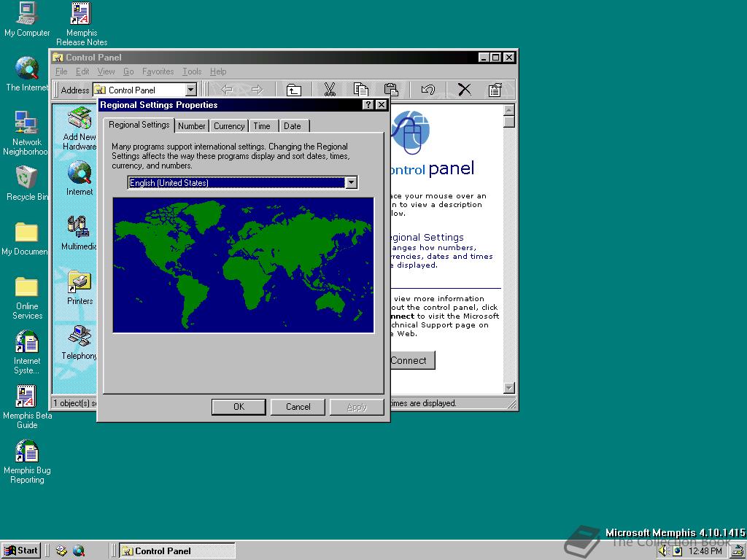Select the Recycle Bin desktop icon
The image size is (747, 560).
pos(27,183)
